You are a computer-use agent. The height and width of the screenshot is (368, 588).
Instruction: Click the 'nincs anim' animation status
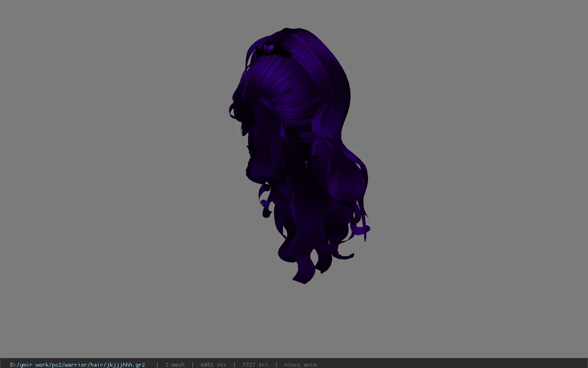click(300, 365)
